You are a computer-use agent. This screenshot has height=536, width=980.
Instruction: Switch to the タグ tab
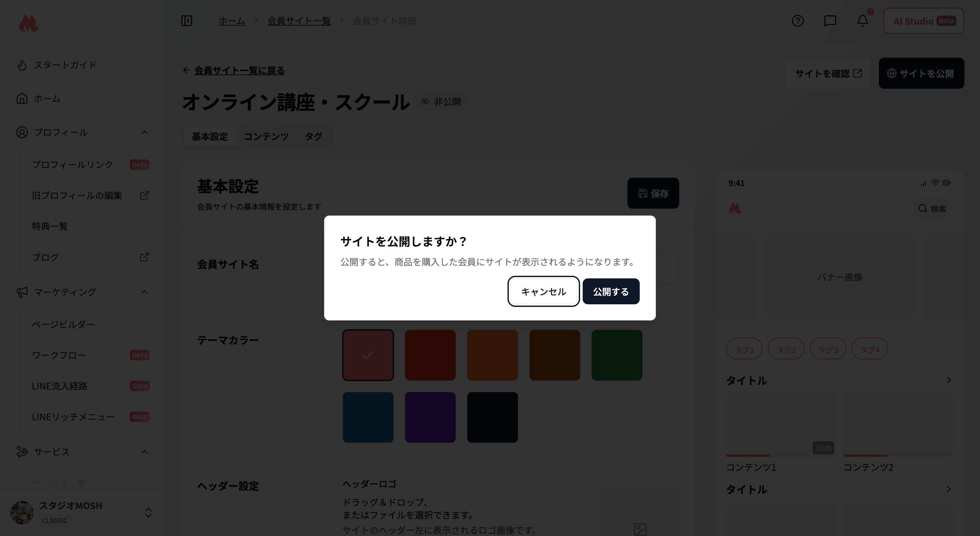313,136
